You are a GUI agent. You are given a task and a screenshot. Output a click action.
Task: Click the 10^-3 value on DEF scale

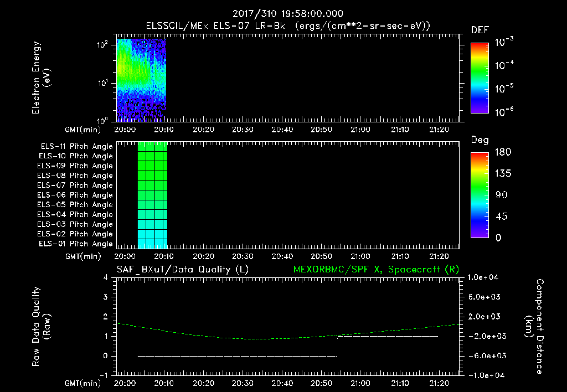click(504, 42)
